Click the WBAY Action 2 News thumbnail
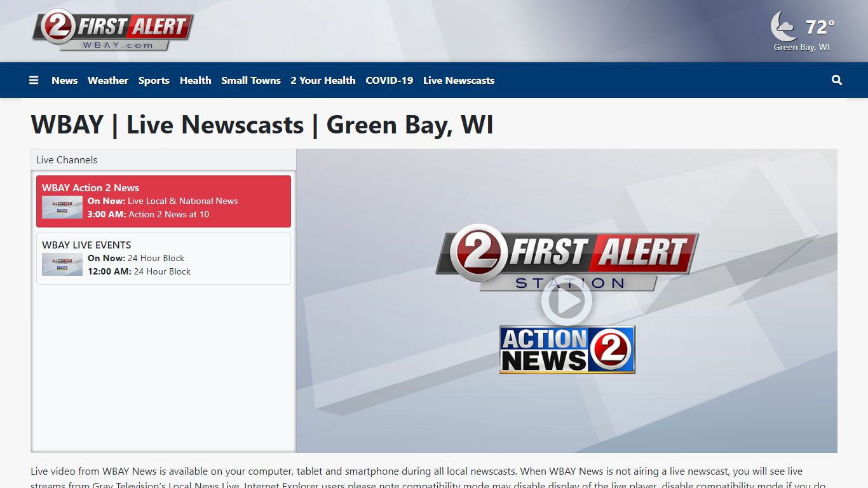The height and width of the screenshot is (488, 868). pyautogui.click(x=62, y=207)
